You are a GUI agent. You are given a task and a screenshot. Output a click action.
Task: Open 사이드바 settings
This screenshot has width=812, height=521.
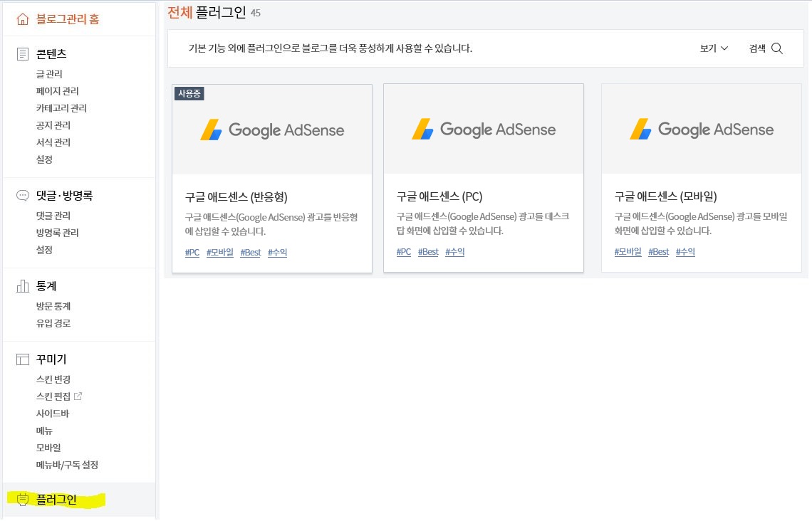point(53,414)
